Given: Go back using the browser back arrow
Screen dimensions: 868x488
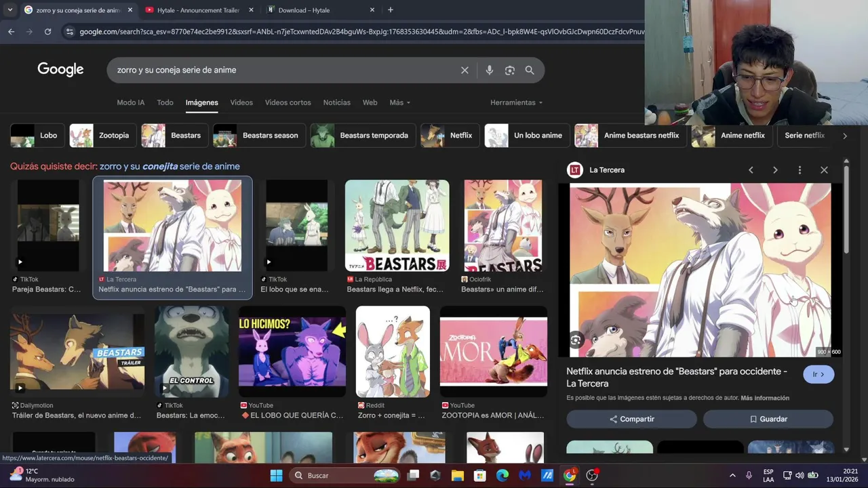Looking at the screenshot, I should tap(12, 31).
